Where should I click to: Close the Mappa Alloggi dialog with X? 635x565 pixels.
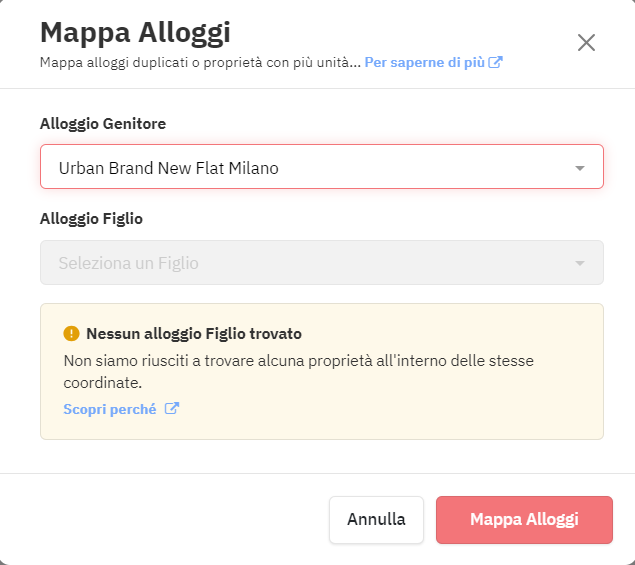[586, 43]
